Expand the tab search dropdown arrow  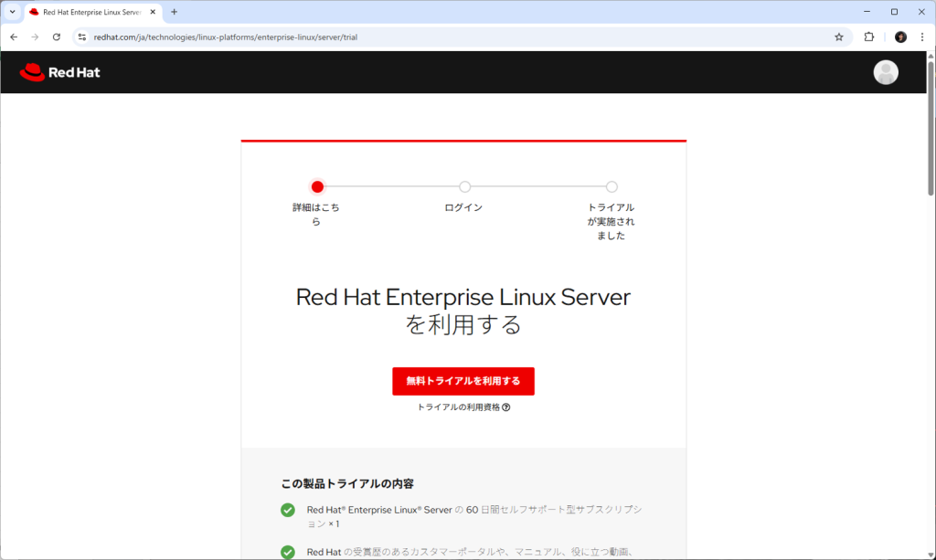[12, 12]
